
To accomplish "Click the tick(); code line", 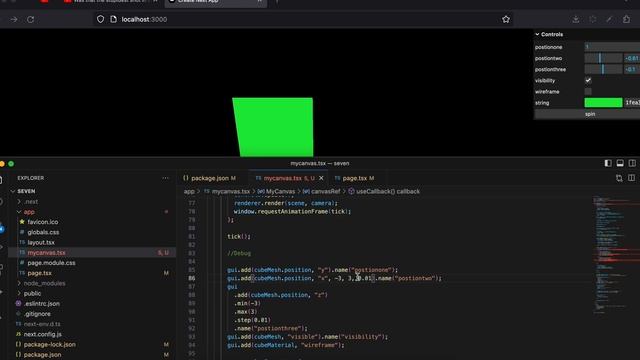I will (239, 236).
